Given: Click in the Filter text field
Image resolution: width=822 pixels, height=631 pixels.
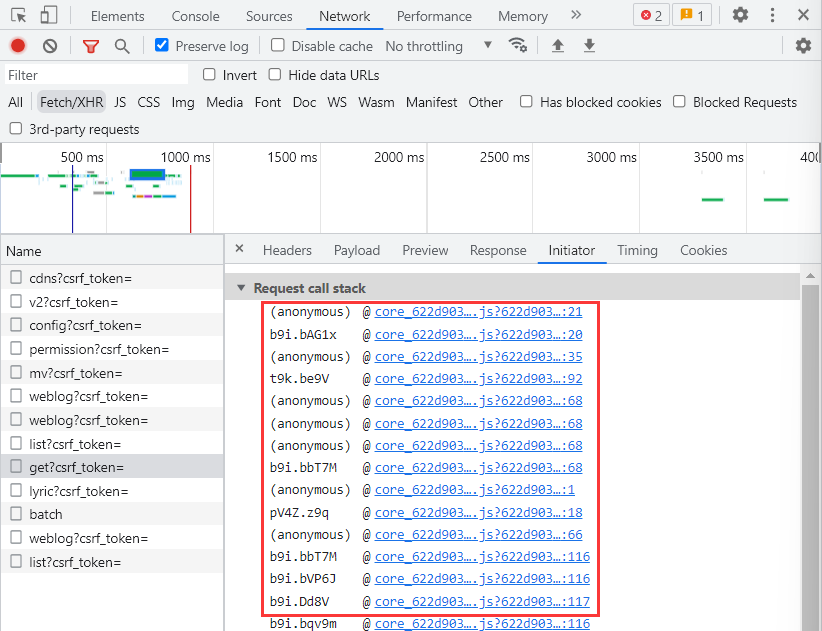Looking at the screenshot, I should click(95, 75).
